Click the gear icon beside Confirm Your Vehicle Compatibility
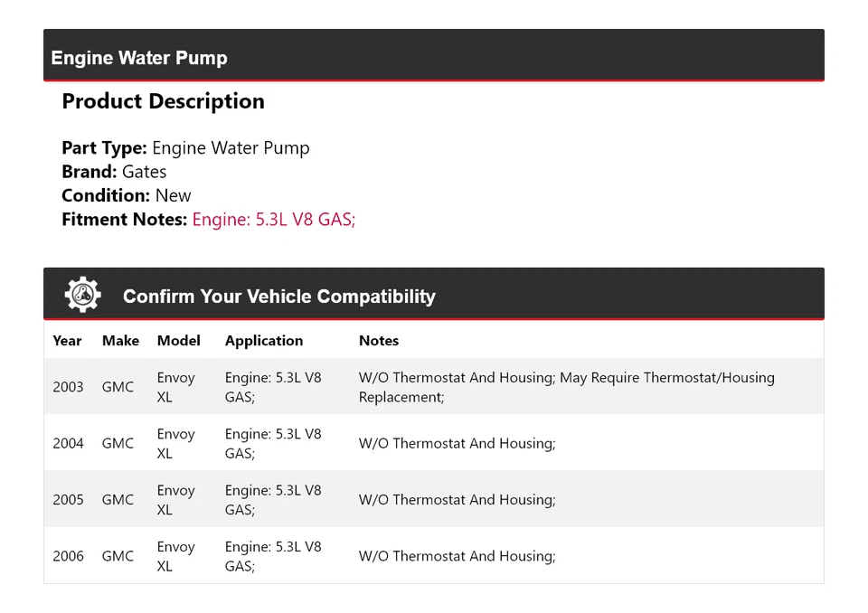Image resolution: width=868 pixels, height=613 pixels. pos(82,295)
